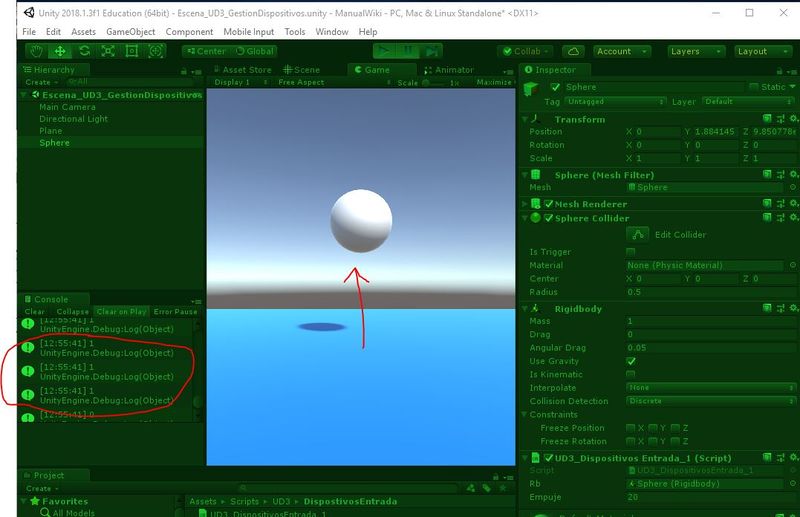Open the Component menu
This screenshot has width=800, height=517.
tap(189, 32)
